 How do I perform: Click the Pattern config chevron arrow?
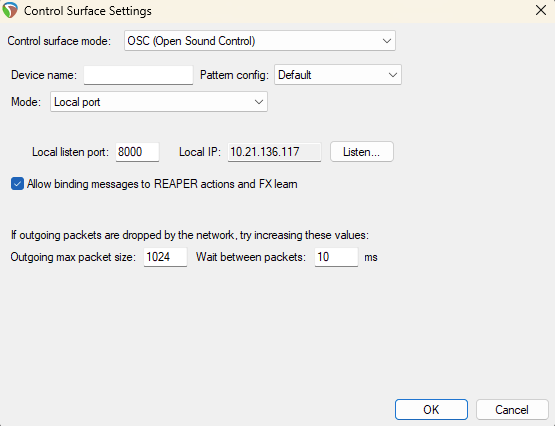tap(393, 75)
